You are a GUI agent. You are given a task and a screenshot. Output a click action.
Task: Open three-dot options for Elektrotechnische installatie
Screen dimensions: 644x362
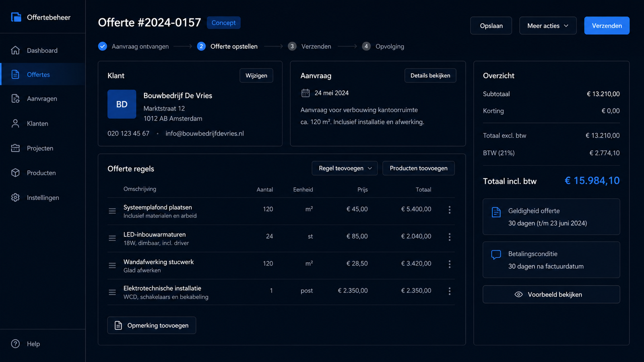point(449,291)
